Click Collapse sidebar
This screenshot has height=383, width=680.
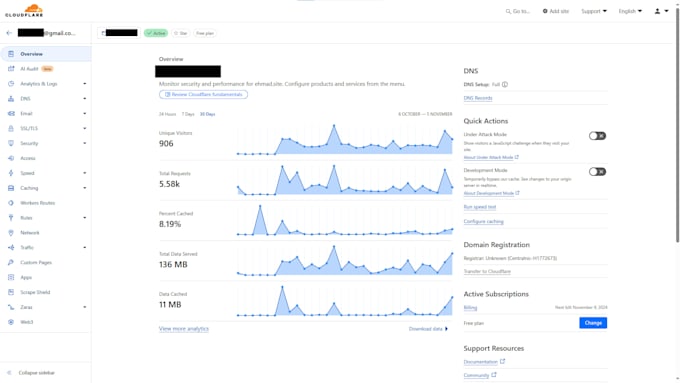click(32, 373)
